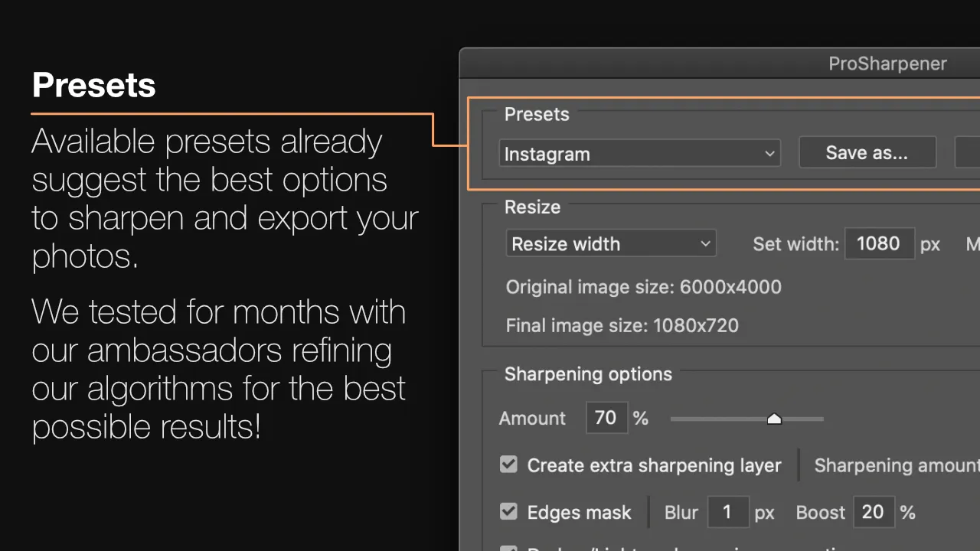Click the Resize group heading
The width and height of the screenshot is (980, 551).
coord(531,207)
